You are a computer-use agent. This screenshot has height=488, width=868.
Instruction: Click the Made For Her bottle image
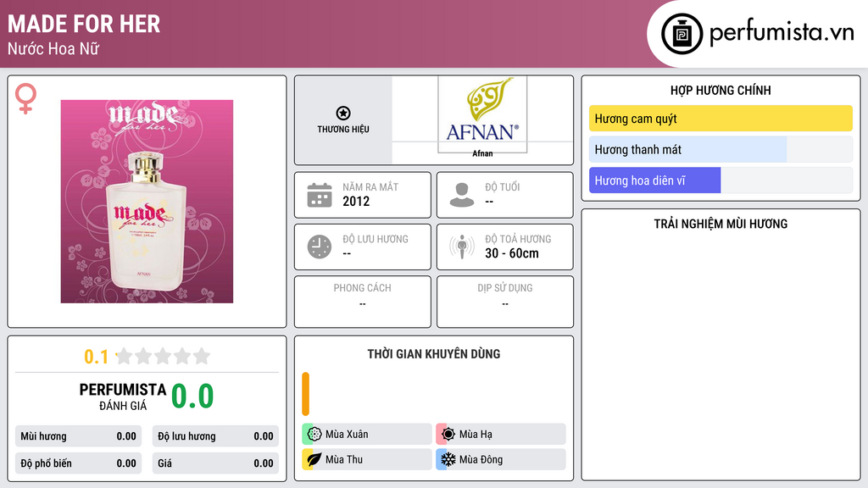click(147, 202)
